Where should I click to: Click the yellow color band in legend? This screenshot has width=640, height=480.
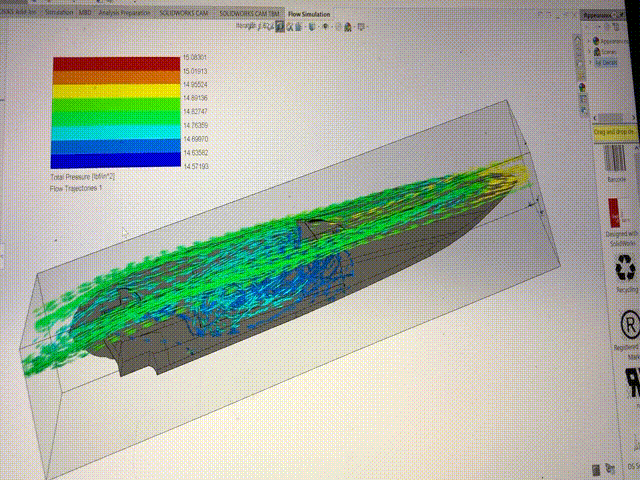[x=116, y=91]
